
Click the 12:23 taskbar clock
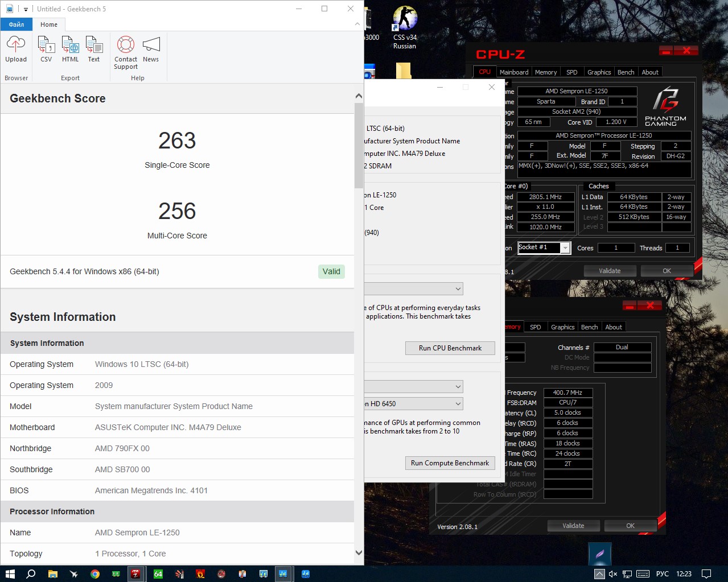pyautogui.click(x=684, y=574)
